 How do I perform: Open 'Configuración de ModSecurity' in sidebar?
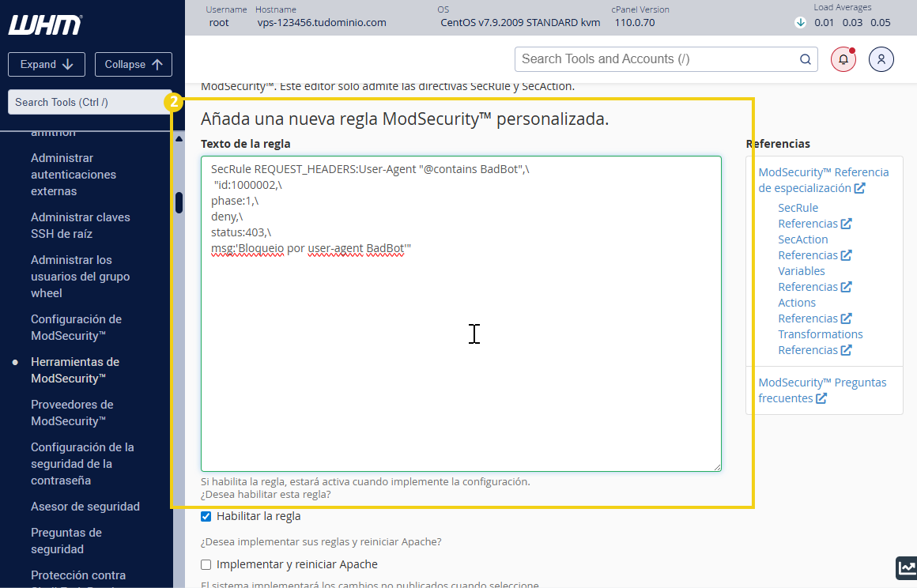pyautogui.click(x=77, y=327)
